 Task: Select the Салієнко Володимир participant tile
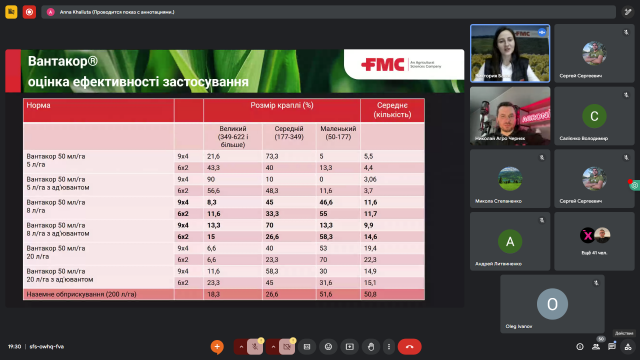[x=594, y=116]
